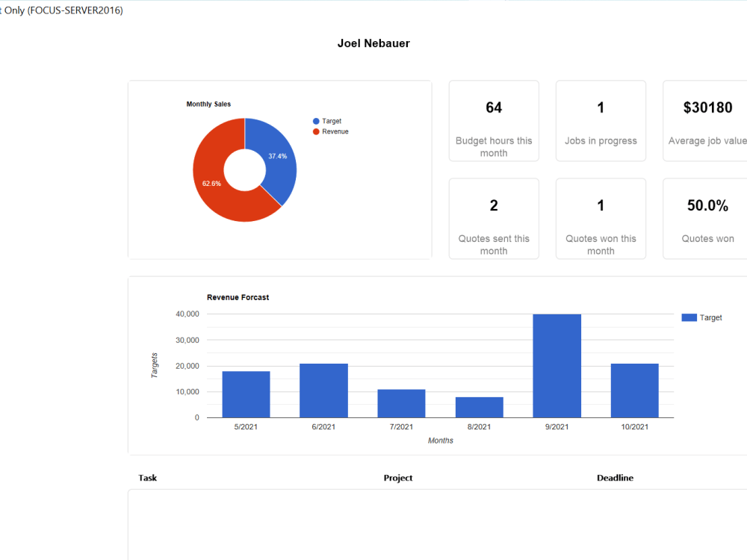Viewport: 747px width, 560px height.
Task: Open the Quotes sent this month card
Action: tap(494, 219)
